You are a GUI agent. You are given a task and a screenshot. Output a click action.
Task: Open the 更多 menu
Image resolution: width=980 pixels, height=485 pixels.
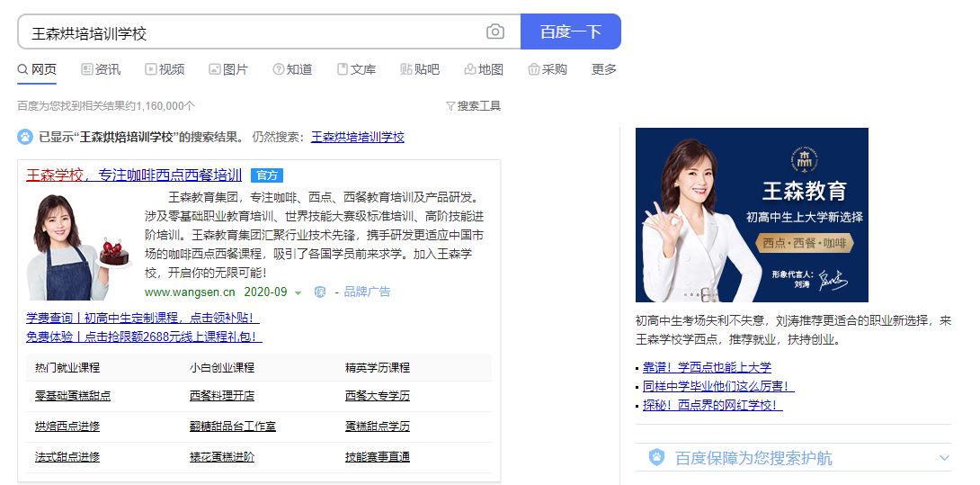pos(604,69)
